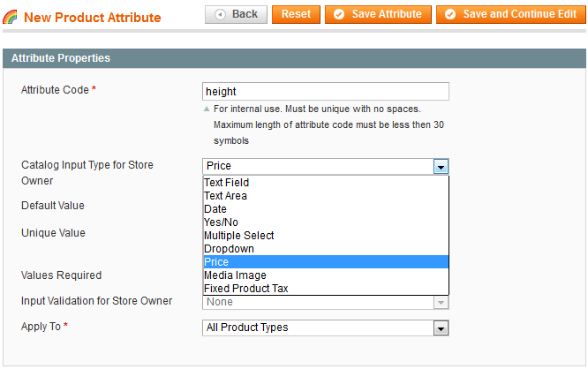Click the checkmark icon on Save Attribute
The image size is (588, 369).
point(339,15)
